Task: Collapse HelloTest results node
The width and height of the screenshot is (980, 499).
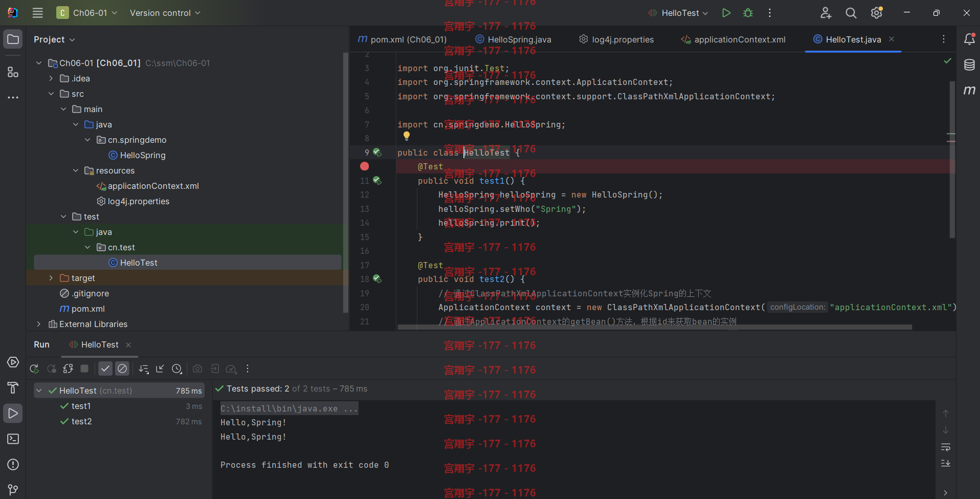Action: [x=39, y=390]
